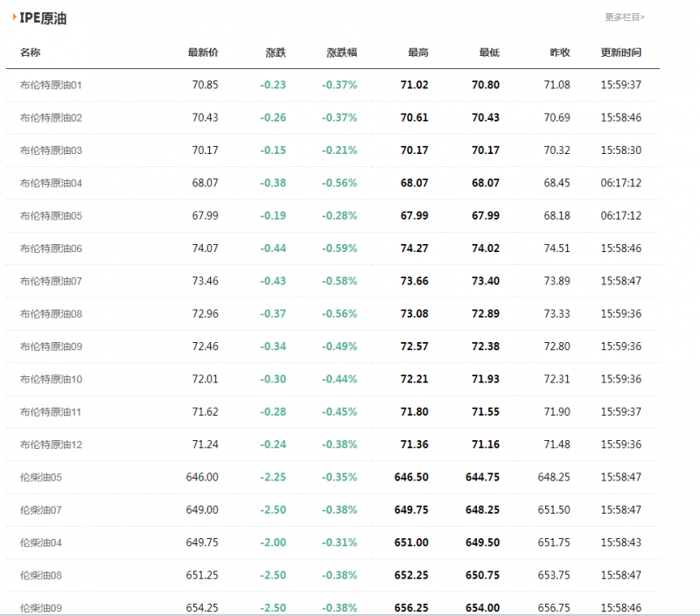This screenshot has height=616, width=700.
Task: Select the 布伦特原油04 row name
Action: [51, 183]
